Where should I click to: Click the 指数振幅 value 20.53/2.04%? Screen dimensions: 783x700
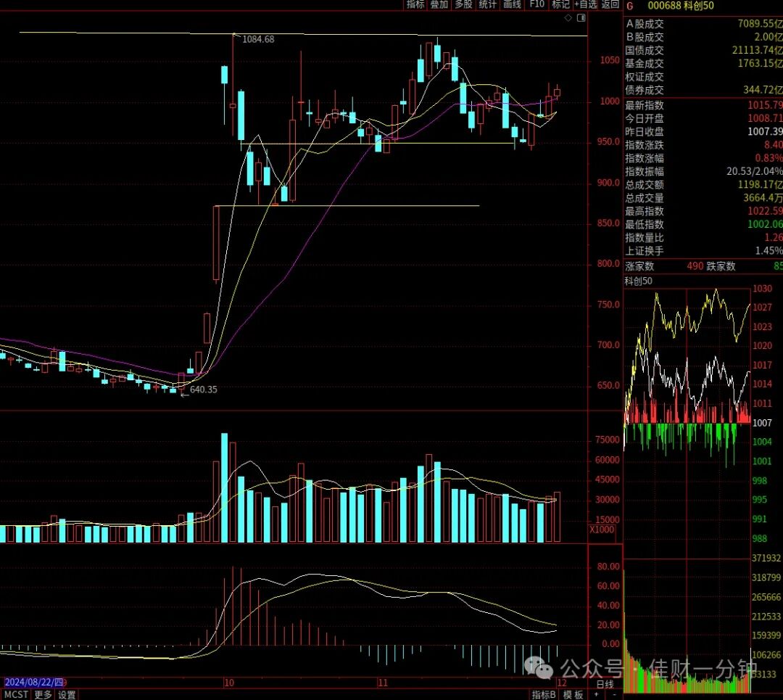(x=755, y=171)
